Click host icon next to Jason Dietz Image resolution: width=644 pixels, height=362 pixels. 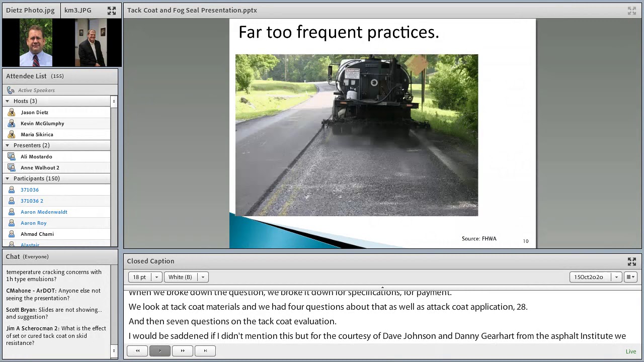pyautogui.click(x=12, y=112)
